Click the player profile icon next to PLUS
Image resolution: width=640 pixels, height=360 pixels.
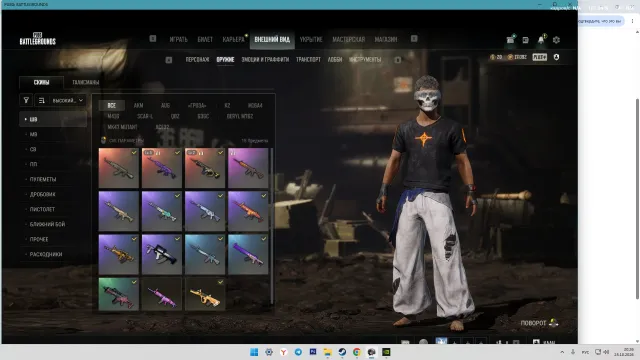556,57
